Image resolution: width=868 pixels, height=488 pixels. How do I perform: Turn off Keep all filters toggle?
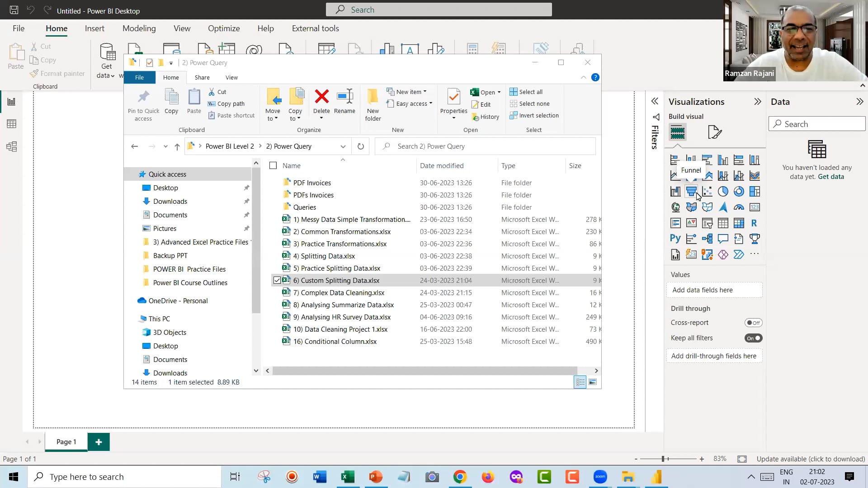tap(753, 338)
